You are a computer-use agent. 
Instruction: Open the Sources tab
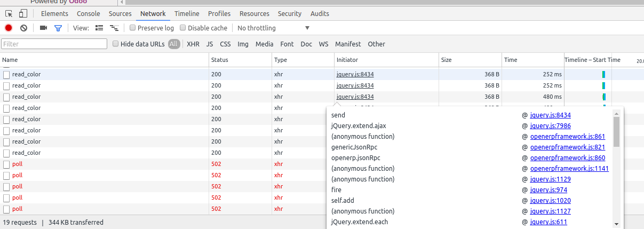click(x=120, y=13)
